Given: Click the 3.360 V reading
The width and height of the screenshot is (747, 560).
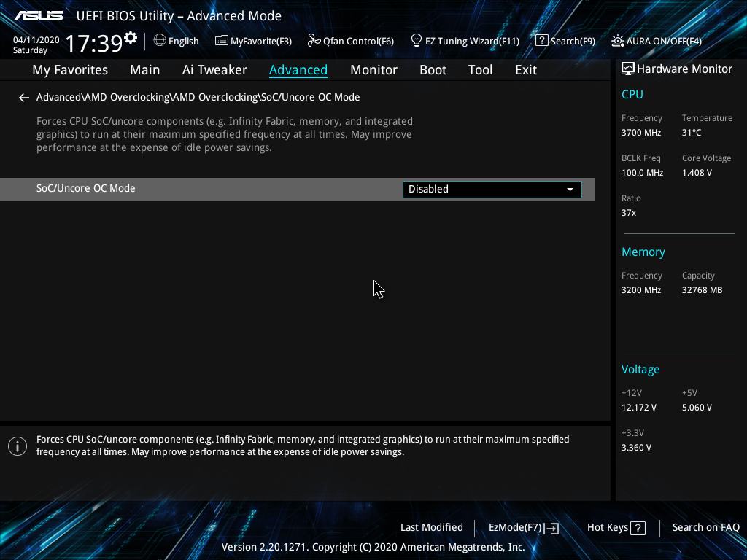Looking at the screenshot, I should (x=636, y=448).
